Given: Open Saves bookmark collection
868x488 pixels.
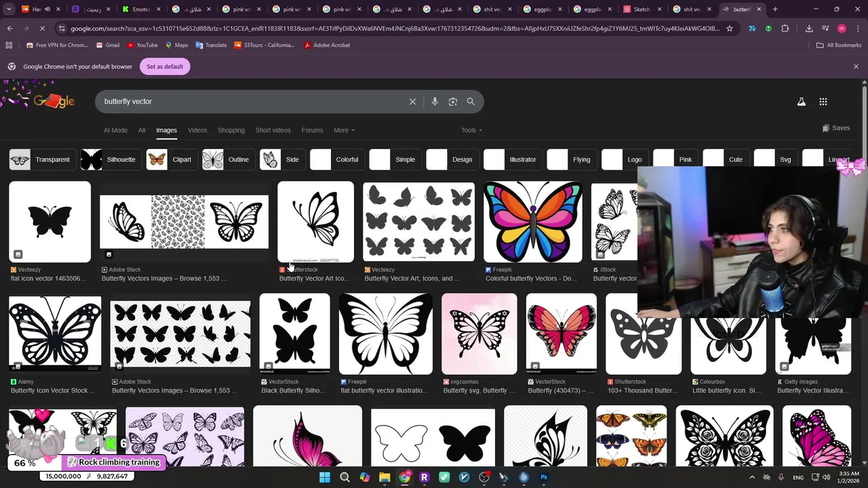Looking at the screenshot, I should click(x=835, y=128).
